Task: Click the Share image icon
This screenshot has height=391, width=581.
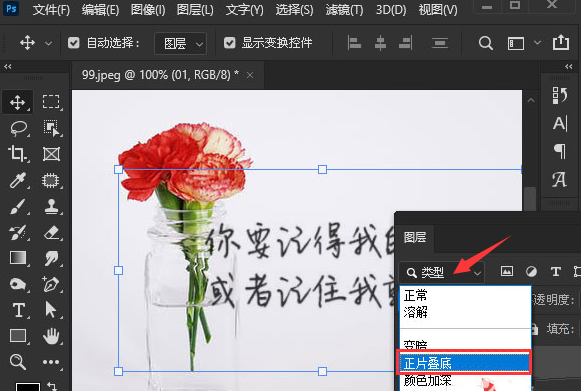Action: (x=561, y=42)
